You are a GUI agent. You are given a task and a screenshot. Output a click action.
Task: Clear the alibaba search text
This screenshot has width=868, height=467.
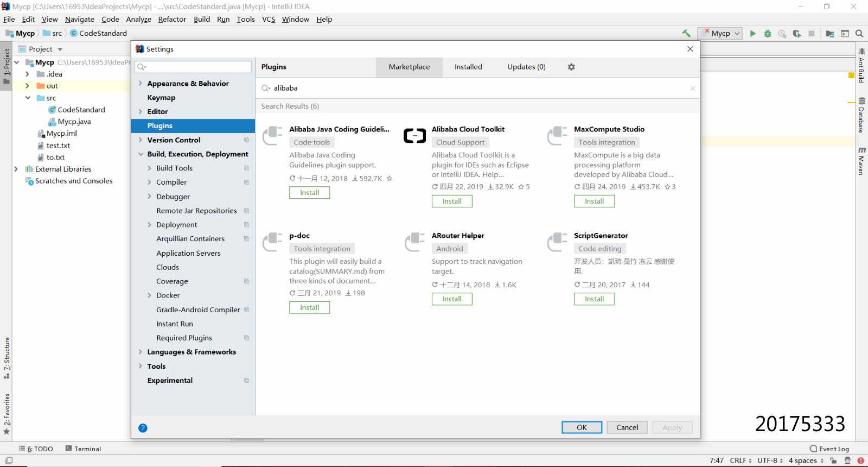pos(693,88)
